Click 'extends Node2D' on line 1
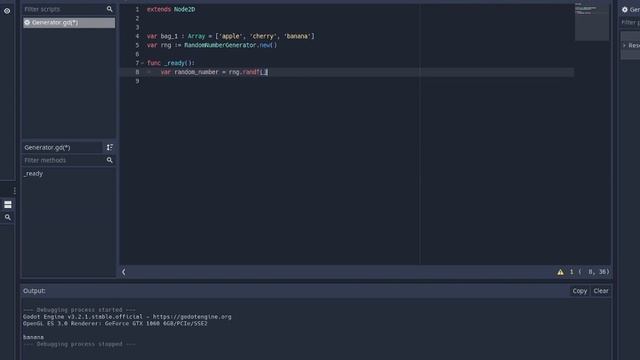Viewport: 640px width, 360px height. coord(171,9)
